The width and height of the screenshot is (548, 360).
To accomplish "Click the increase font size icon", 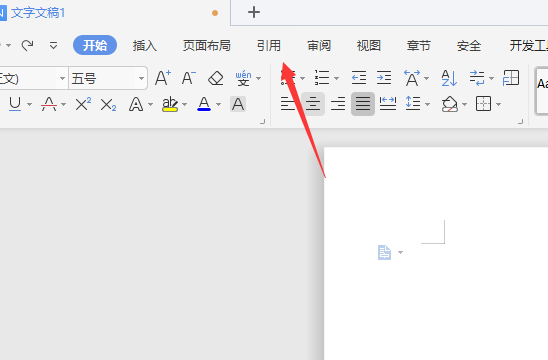I will pyautogui.click(x=163, y=78).
